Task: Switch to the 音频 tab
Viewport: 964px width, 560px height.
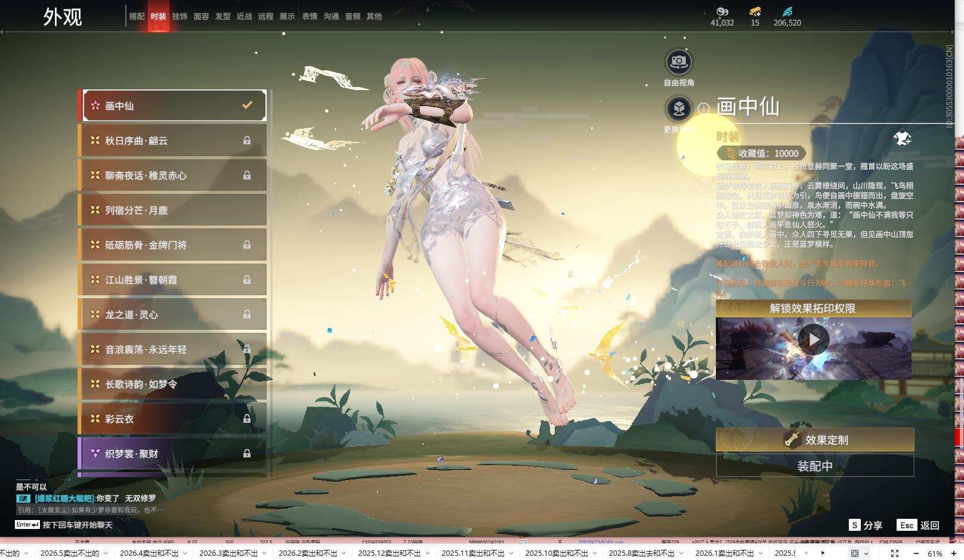Action: coord(353,16)
